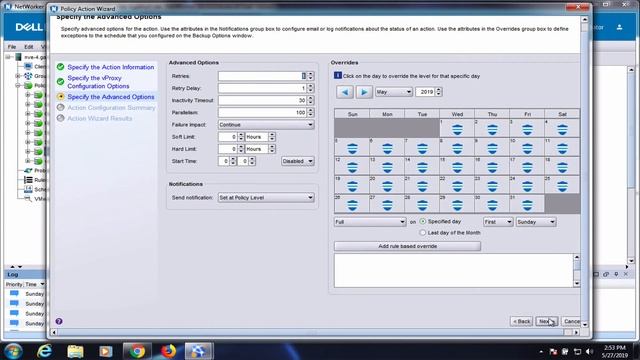Image resolution: width=640 pixels, height=360 pixels.
Task: Click the Back button
Action: point(521,321)
